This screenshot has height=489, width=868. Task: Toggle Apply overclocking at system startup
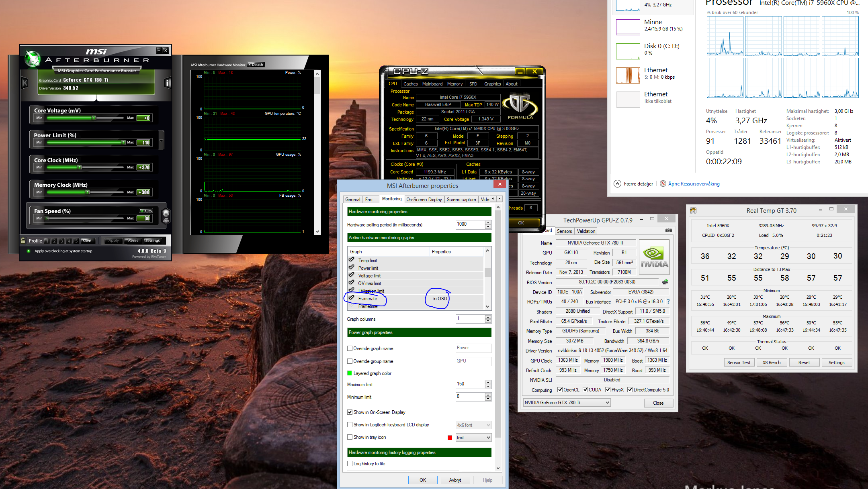point(29,251)
